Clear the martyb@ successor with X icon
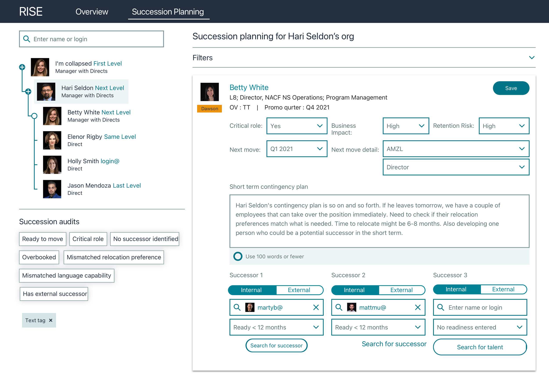Viewport: 549px width, 392px height. [x=316, y=307]
